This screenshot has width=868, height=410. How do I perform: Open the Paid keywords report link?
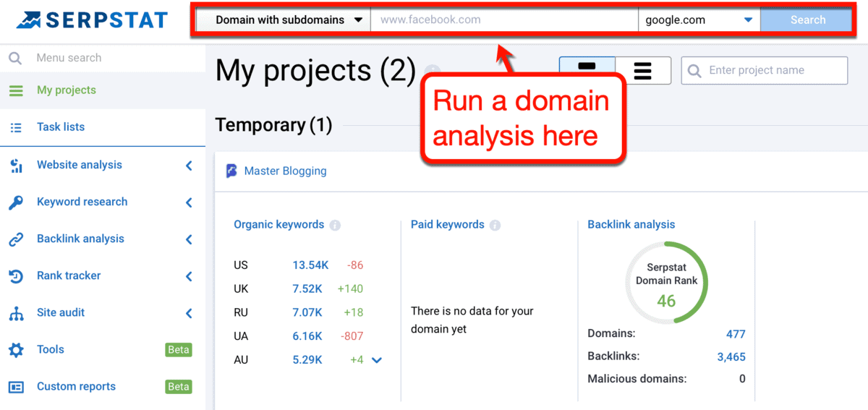447,225
